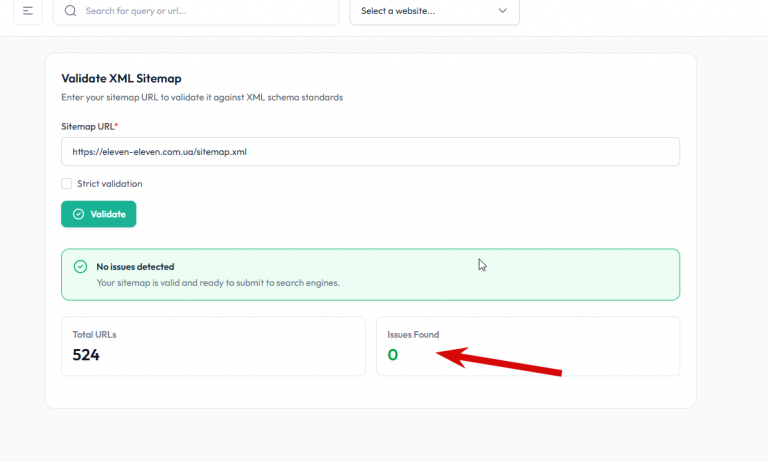Viewport: 768px width, 462px height.
Task: Click the Select a website chevron arrow
Action: point(503,11)
